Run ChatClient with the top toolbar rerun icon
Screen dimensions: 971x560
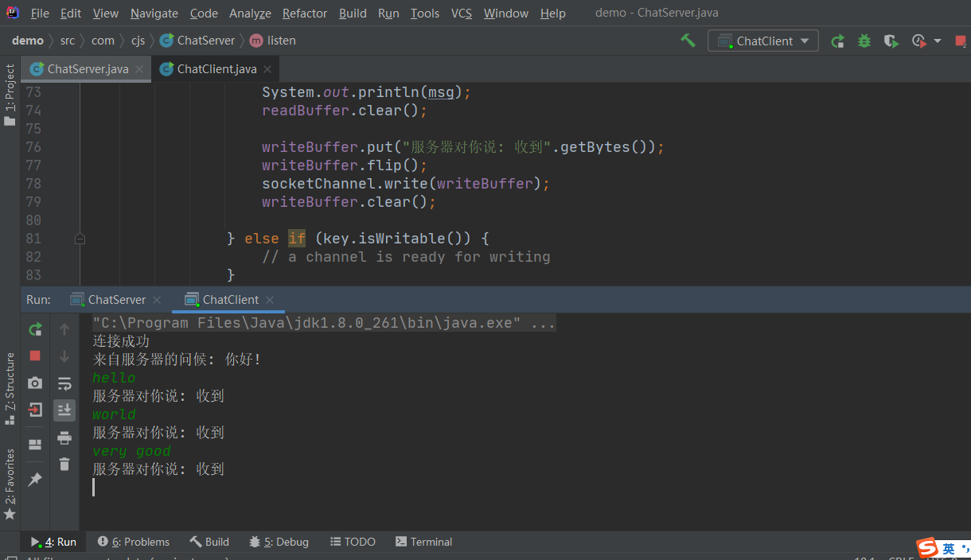click(x=837, y=41)
